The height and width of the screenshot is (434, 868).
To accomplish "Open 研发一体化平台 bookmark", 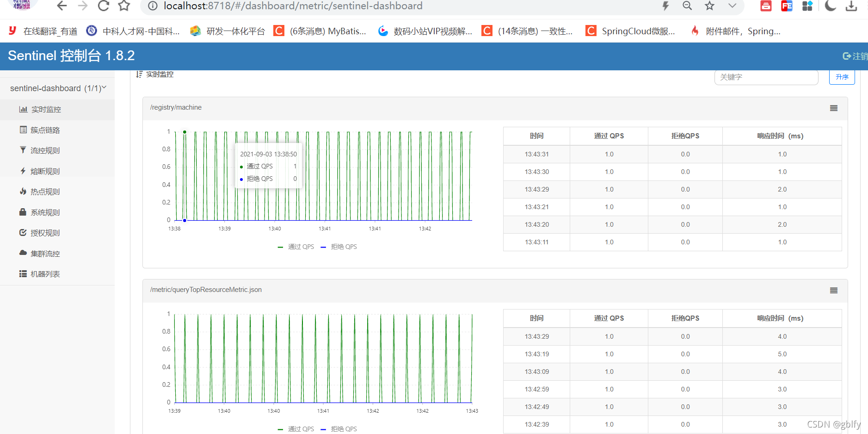I will tap(228, 31).
